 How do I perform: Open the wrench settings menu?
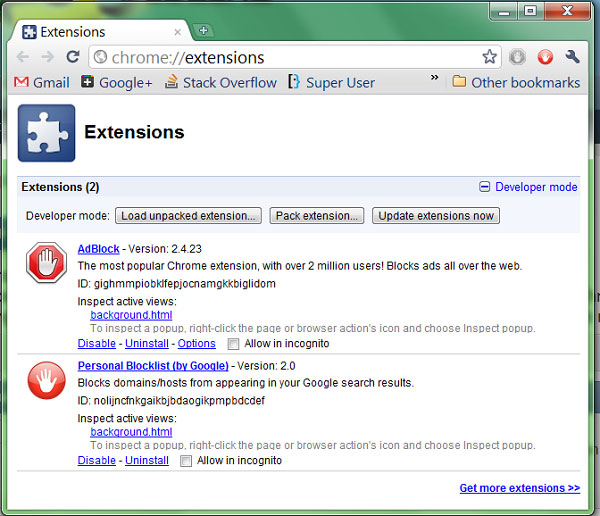[x=572, y=57]
